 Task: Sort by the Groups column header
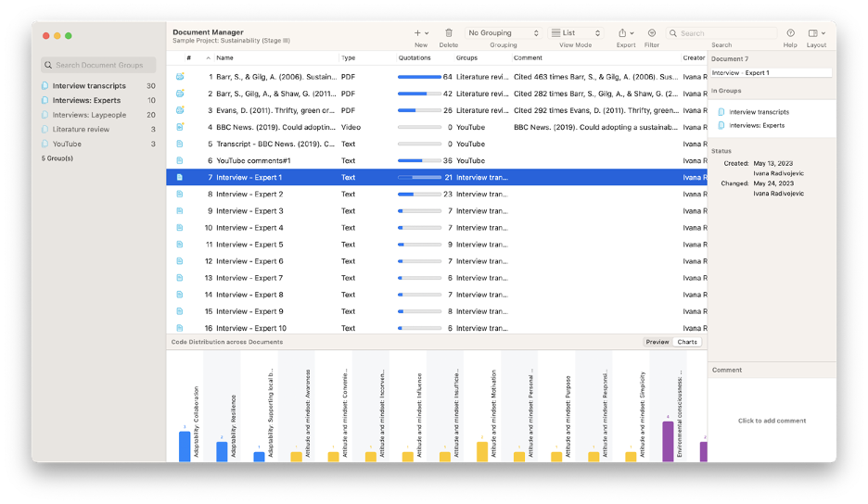[x=466, y=57]
